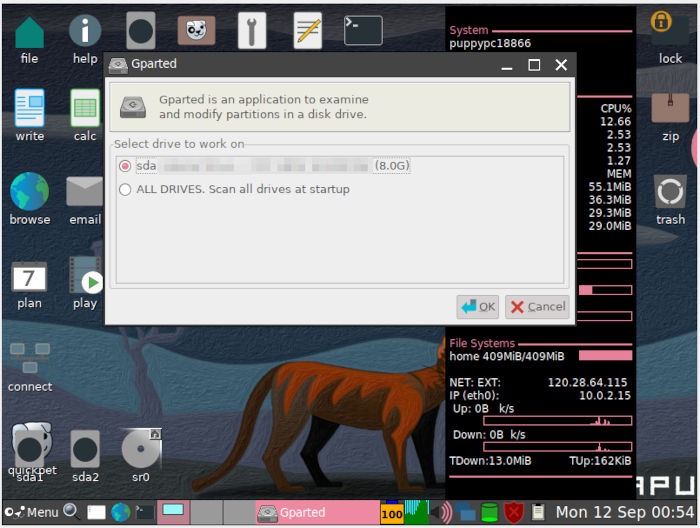Open the dark disk icon beside help

[x=141, y=30]
